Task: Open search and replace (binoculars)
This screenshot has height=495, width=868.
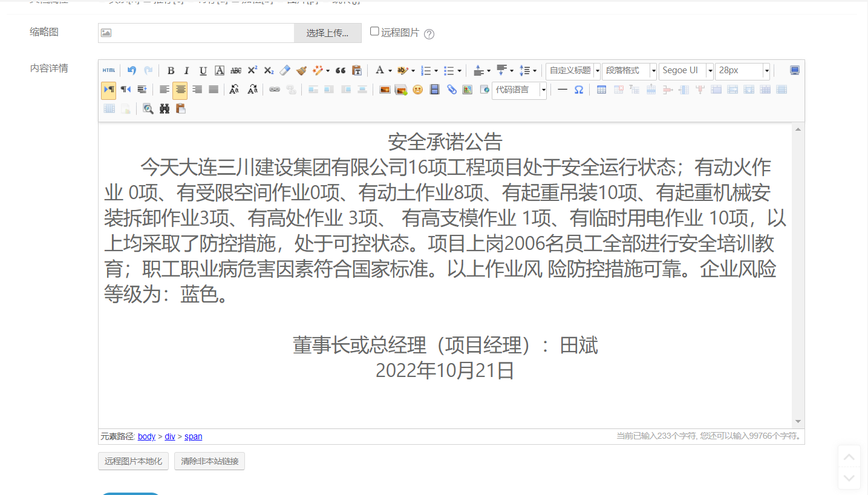Action: point(165,109)
